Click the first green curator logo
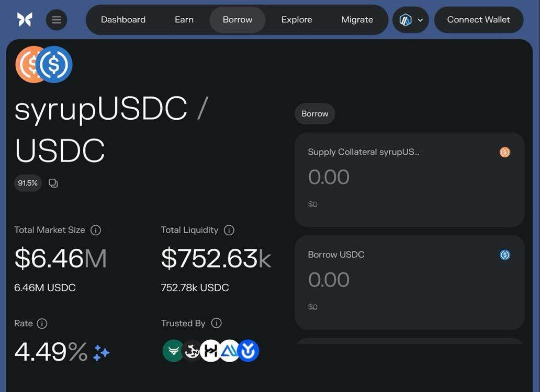Viewport: 540px width, 392px height. [x=173, y=351]
